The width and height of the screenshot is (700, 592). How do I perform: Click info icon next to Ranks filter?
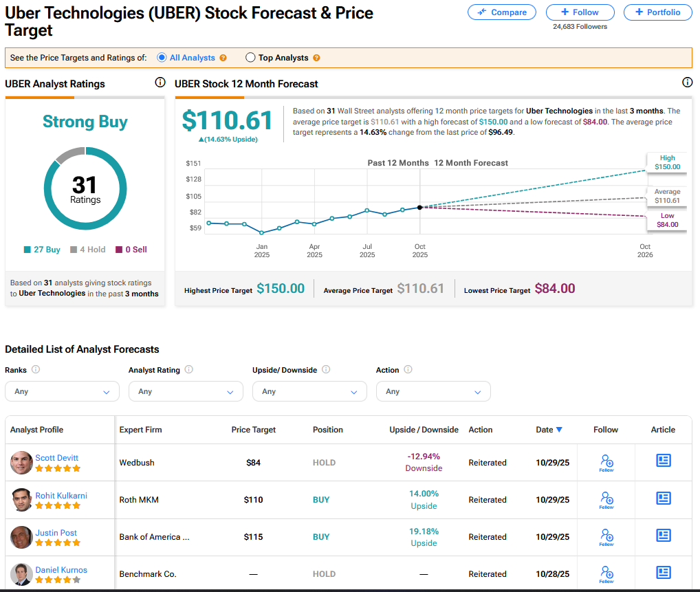[36, 370]
